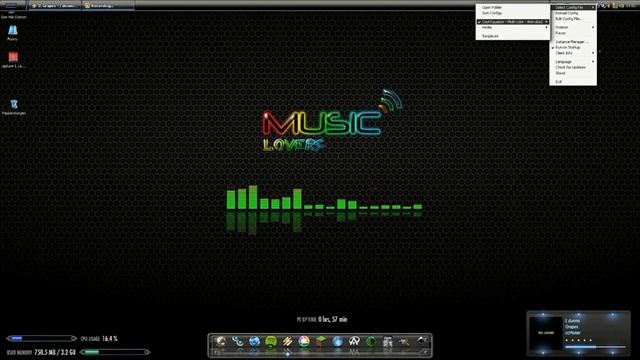Click the dark green orb dock icon
Image resolution: width=640 pixels, height=360 pixels.
tap(371, 341)
